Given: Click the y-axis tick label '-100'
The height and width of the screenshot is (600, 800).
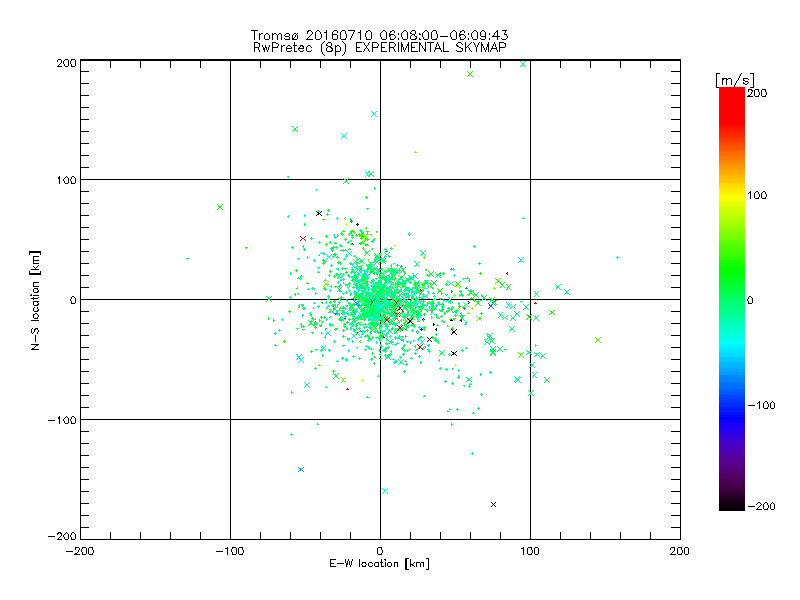Looking at the screenshot, I should 62,420.
